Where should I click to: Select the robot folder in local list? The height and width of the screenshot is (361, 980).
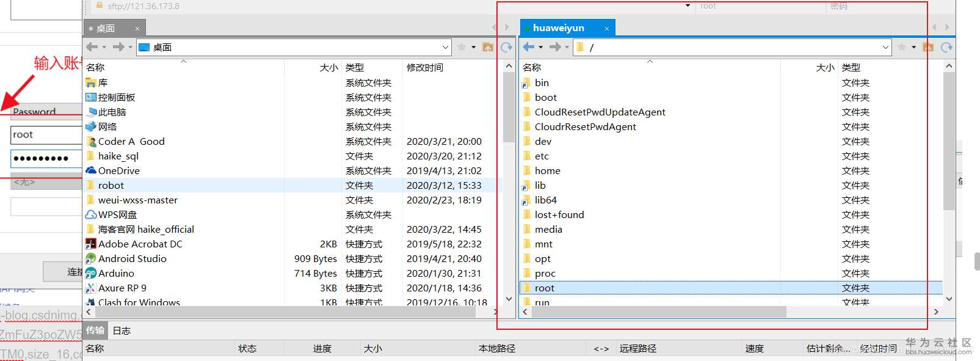tap(105, 185)
